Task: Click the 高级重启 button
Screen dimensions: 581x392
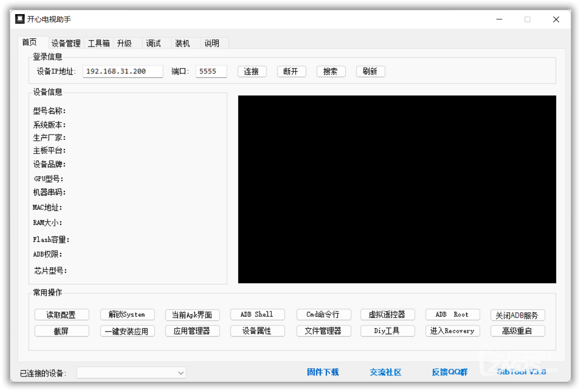Action: click(517, 331)
